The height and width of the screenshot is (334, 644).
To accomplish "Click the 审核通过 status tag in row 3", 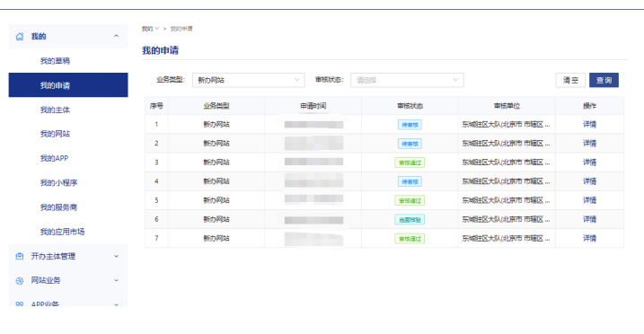I will click(410, 163).
